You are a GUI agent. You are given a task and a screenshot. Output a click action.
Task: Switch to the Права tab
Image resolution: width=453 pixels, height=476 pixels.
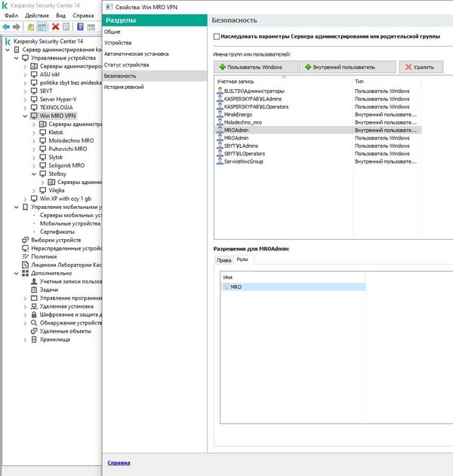click(223, 259)
